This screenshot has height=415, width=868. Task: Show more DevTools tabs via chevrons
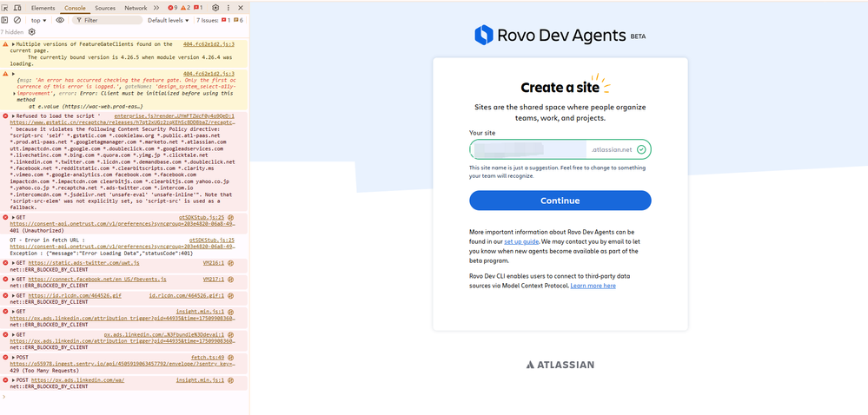click(x=156, y=8)
